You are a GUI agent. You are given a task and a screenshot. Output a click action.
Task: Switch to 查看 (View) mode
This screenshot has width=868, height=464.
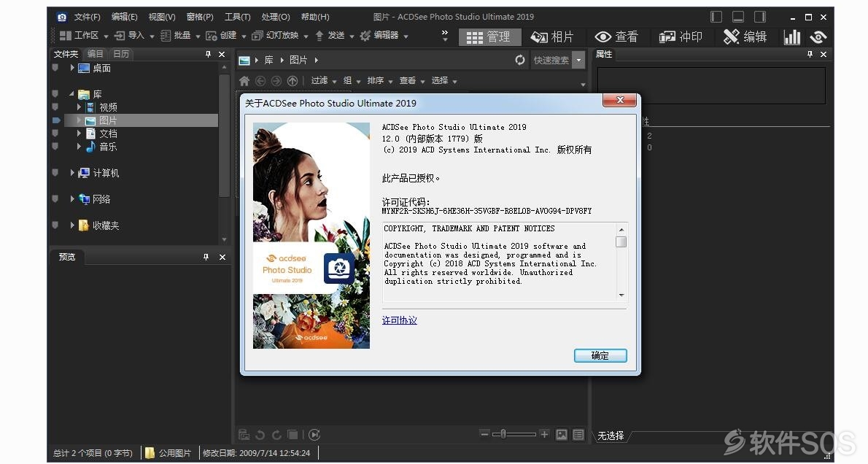pyautogui.click(x=616, y=37)
